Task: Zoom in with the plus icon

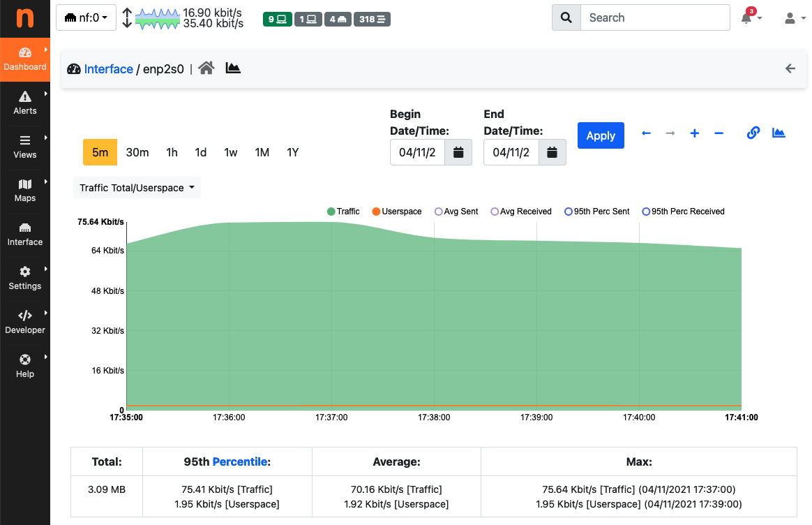Action: [694, 133]
